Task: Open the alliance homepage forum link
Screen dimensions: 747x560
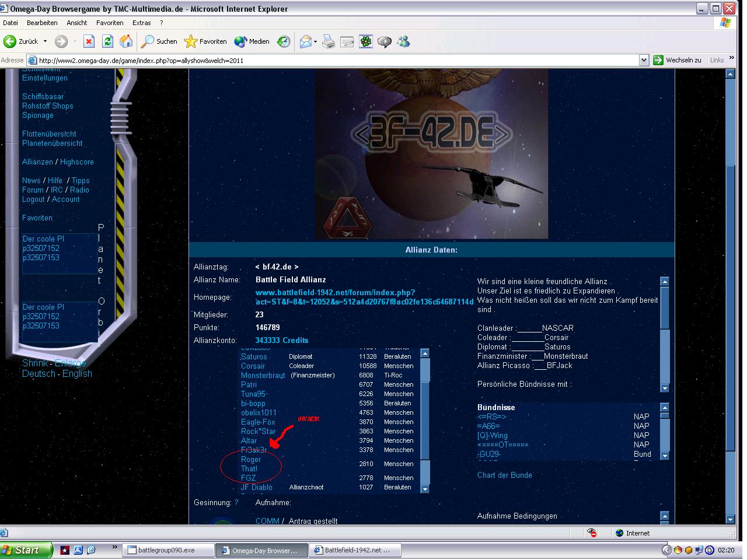Action: click(x=364, y=297)
